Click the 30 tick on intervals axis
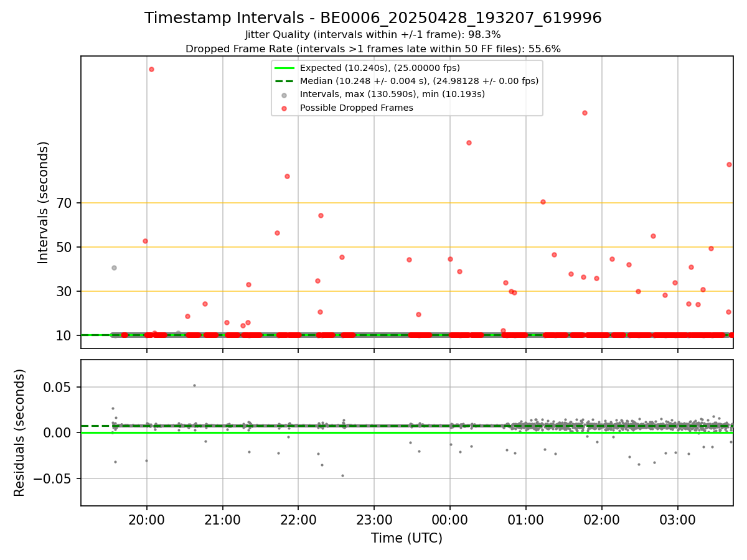The height and width of the screenshot is (560, 747). pyautogui.click(x=65, y=291)
